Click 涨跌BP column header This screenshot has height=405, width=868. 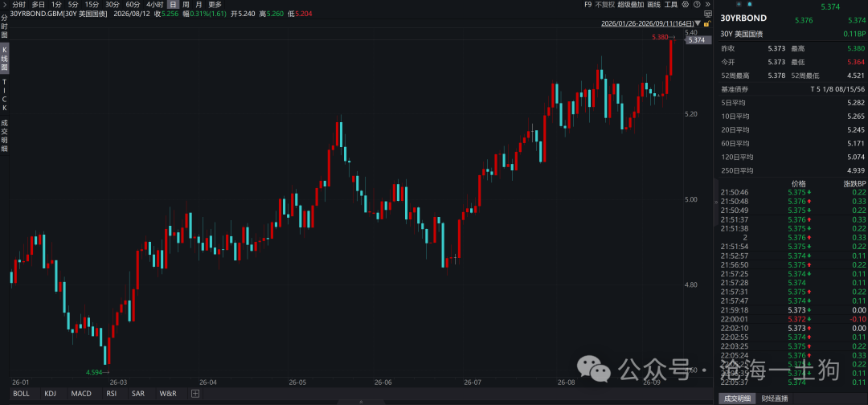point(854,184)
